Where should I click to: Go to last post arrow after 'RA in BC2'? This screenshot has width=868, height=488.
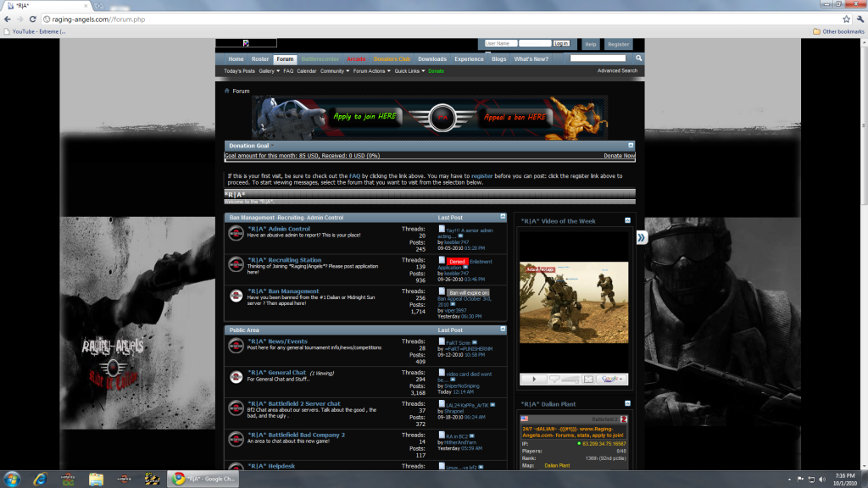tap(472, 436)
